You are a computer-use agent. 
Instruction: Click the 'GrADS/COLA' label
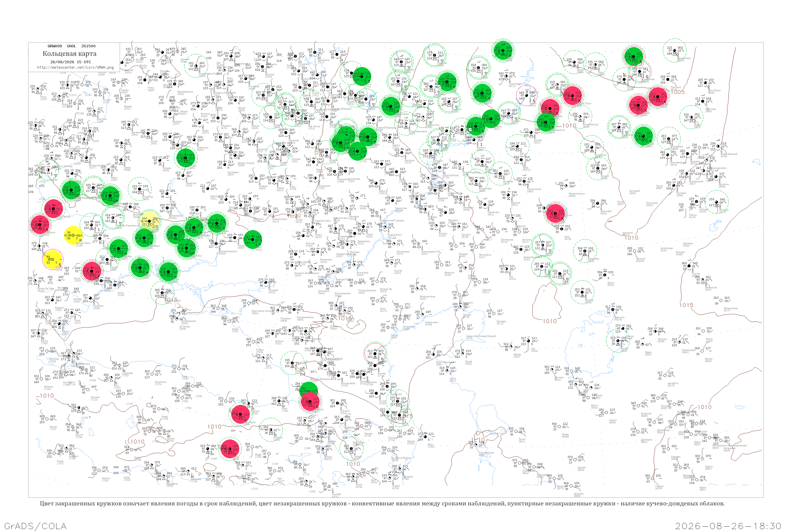(35, 526)
